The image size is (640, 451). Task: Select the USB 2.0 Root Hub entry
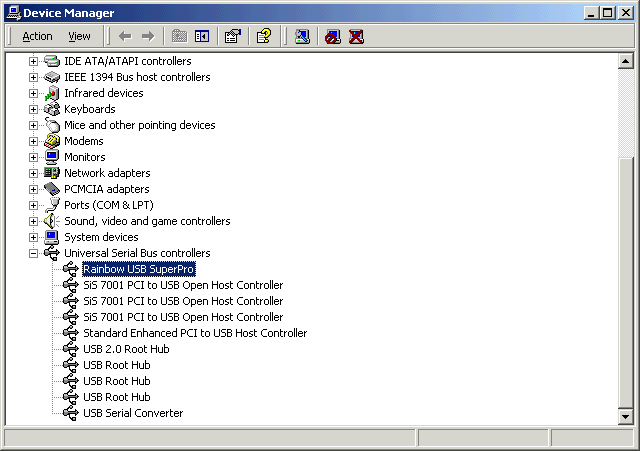(x=126, y=349)
